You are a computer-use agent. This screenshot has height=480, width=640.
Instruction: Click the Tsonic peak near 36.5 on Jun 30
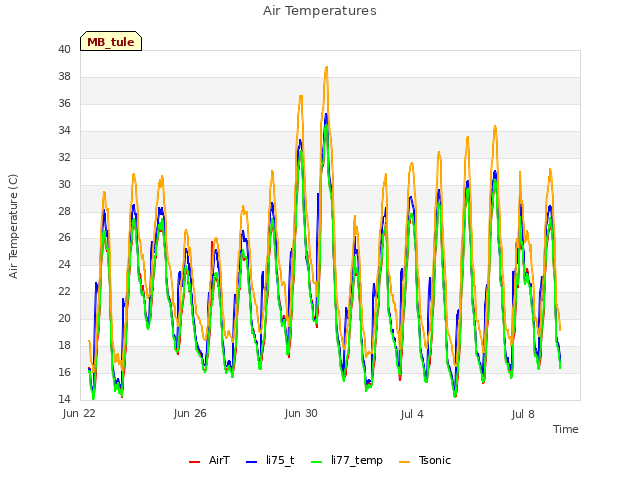pyautogui.click(x=301, y=96)
